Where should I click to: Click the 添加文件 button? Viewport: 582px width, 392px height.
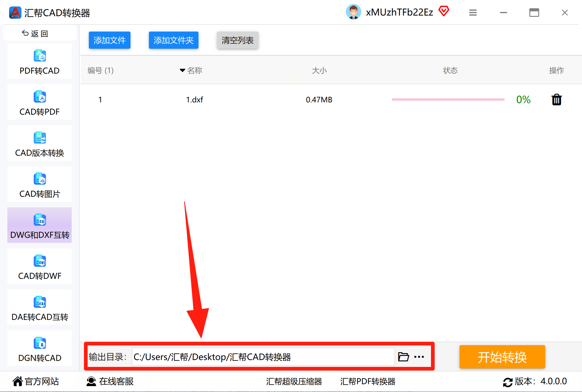[x=110, y=40]
